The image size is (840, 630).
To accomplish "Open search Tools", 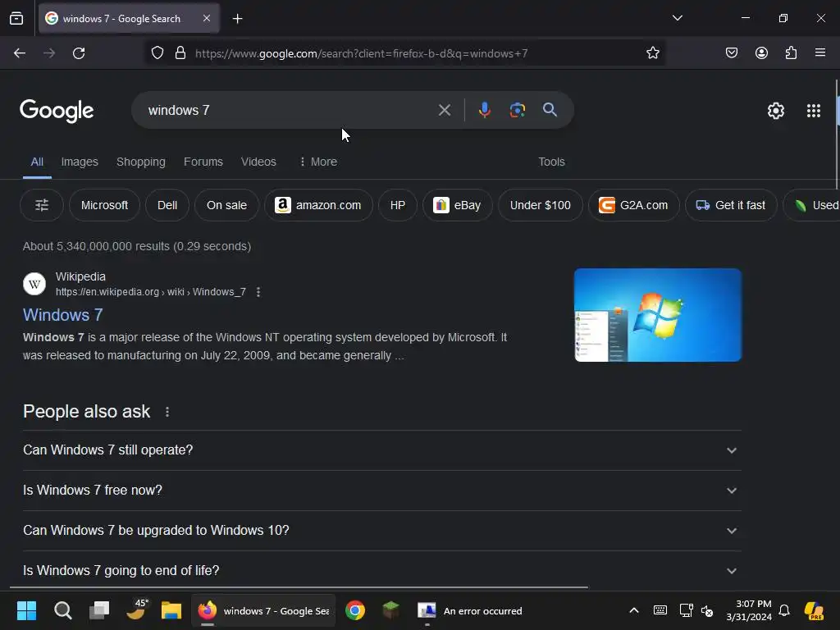I will (551, 162).
